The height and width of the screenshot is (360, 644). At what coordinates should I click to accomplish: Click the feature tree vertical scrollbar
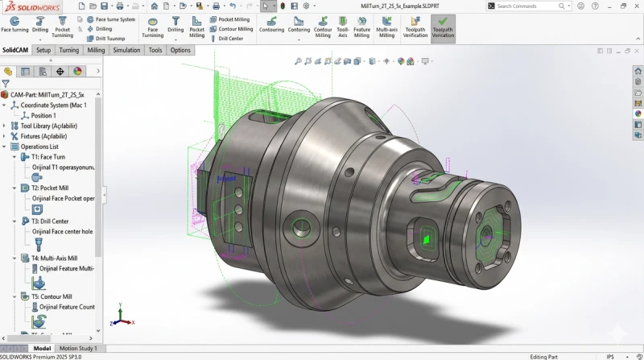coord(98,178)
